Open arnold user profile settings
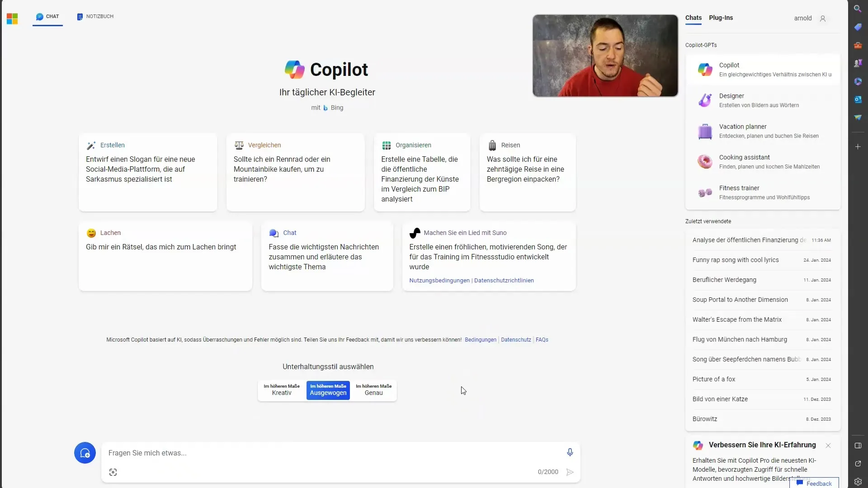 [x=822, y=18]
